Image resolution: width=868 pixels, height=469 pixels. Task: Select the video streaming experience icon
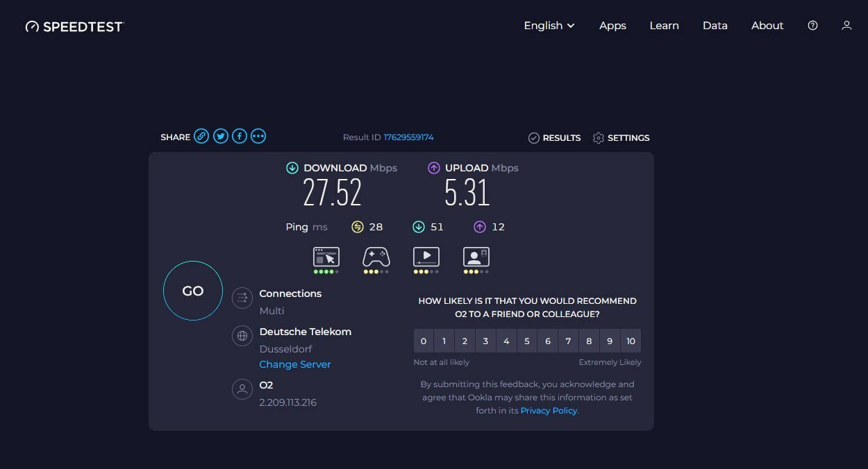[x=426, y=257]
